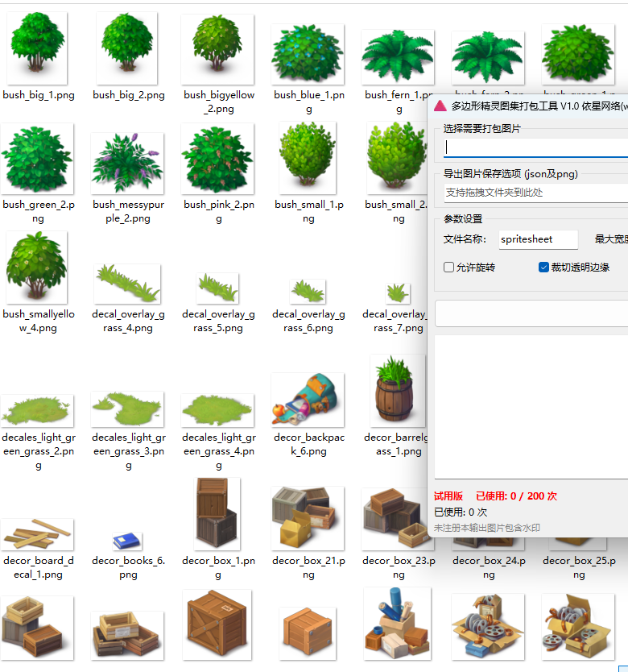Click the decor_box_24.png file name
The width and height of the screenshot is (628, 672).
click(489, 567)
